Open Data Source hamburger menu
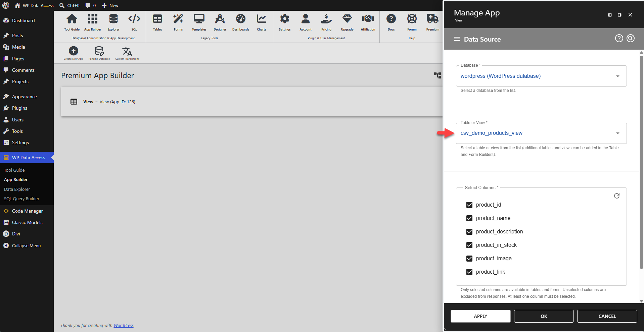Image resolution: width=644 pixels, height=332 pixels. (x=457, y=39)
